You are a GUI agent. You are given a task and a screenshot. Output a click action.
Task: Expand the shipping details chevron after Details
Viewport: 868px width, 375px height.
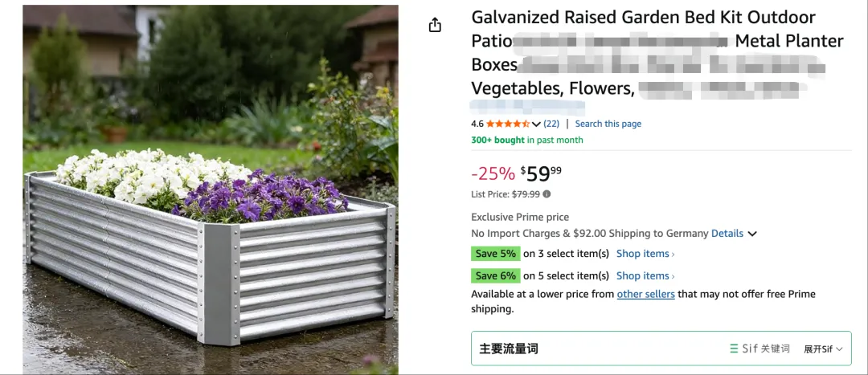(x=752, y=234)
